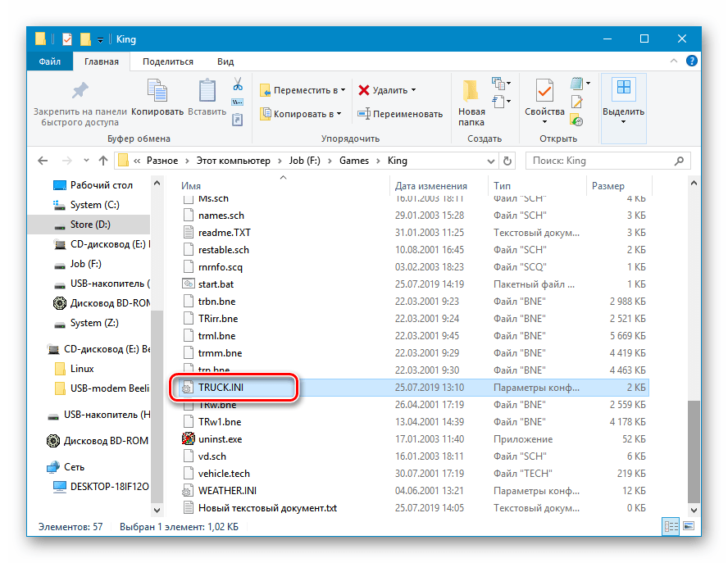This screenshot has width=728, height=563.
Task: Switch to details view in status bar
Action: 671,526
